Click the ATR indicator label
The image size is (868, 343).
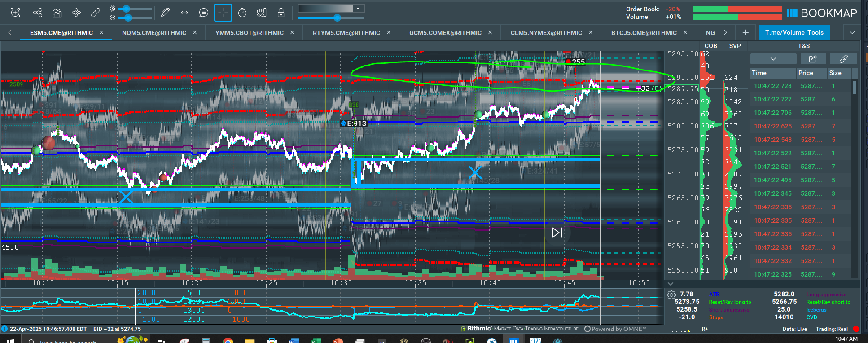pos(714,295)
